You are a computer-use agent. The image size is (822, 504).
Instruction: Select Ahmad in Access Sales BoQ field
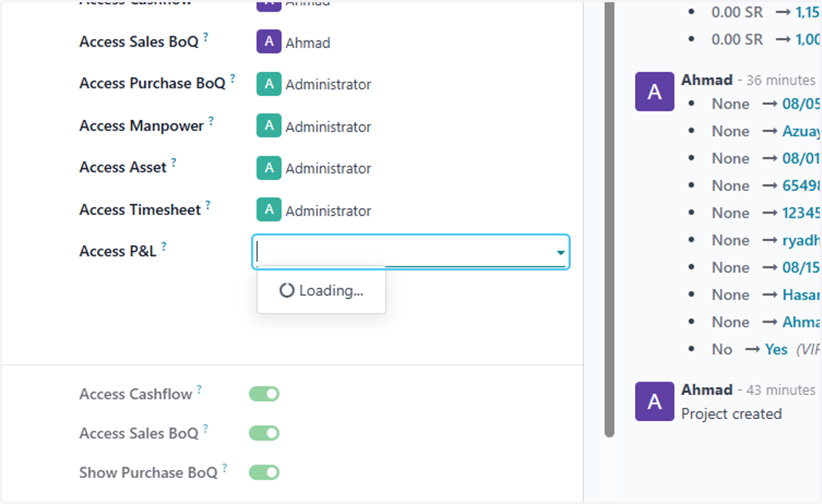[x=308, y=42]
